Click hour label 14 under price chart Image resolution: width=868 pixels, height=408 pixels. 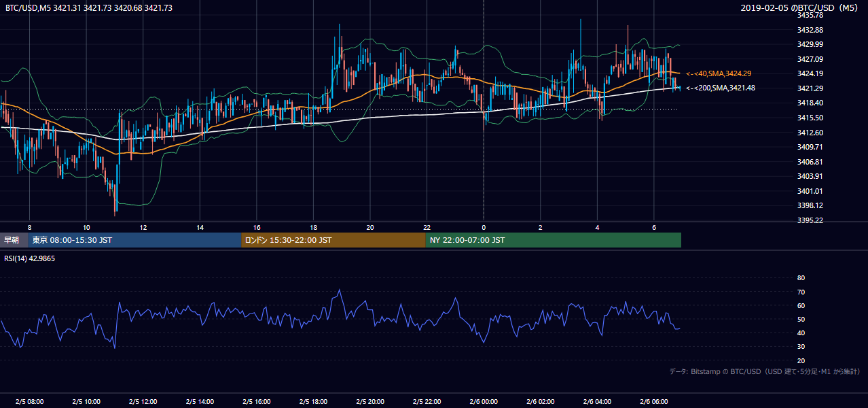[x=200, y=227]
